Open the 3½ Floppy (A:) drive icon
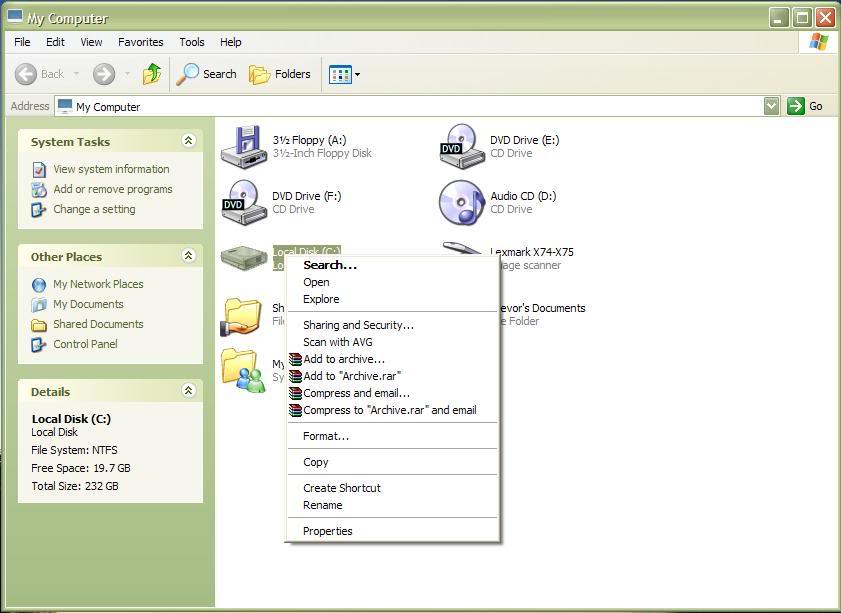 pos(243,147)
